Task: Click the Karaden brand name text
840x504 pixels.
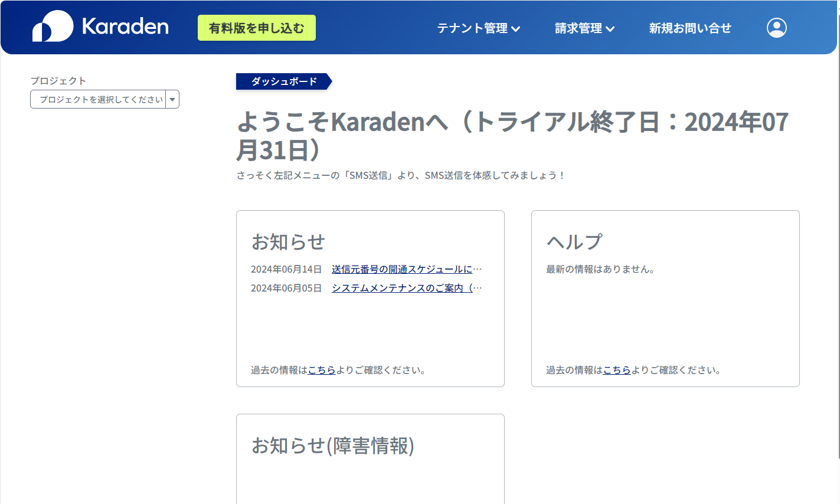Action: pos(125,27)
